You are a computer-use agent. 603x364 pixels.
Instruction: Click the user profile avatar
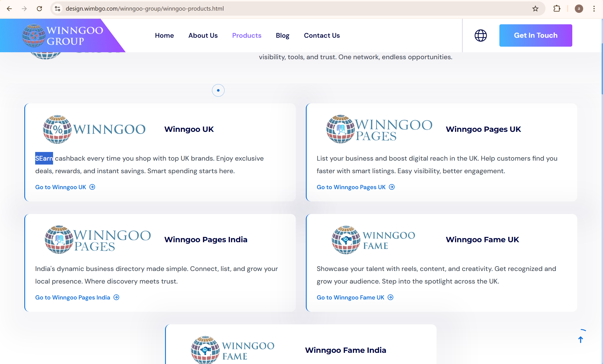579,9
